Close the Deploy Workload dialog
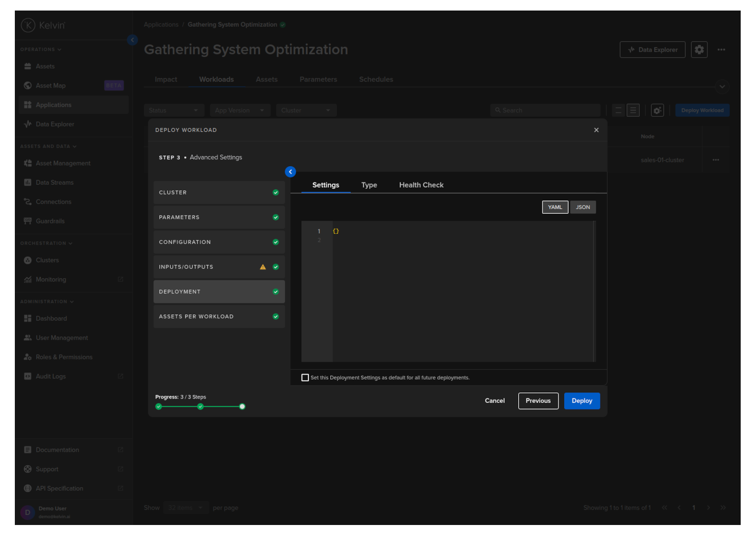756x536 pixels. pos(596,130)
